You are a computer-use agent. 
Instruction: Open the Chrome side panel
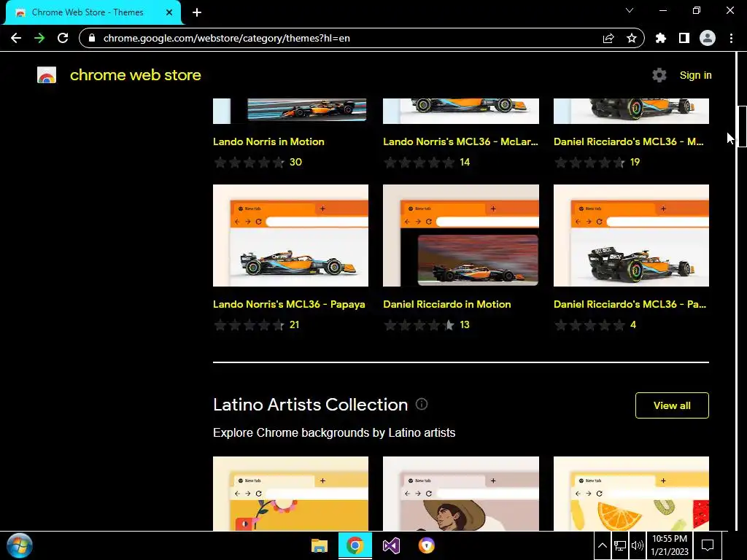click(x=684, y=38)
